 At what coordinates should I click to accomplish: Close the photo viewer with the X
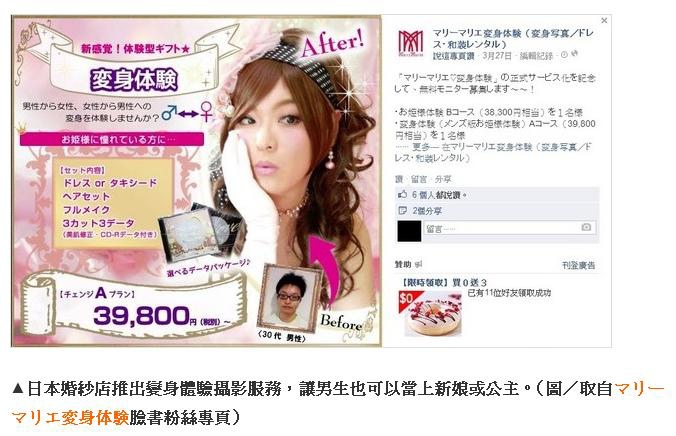click(604, 21)
